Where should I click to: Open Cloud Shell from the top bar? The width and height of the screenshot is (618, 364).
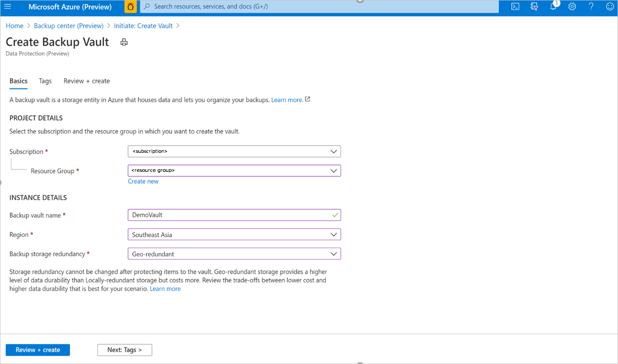515,6
